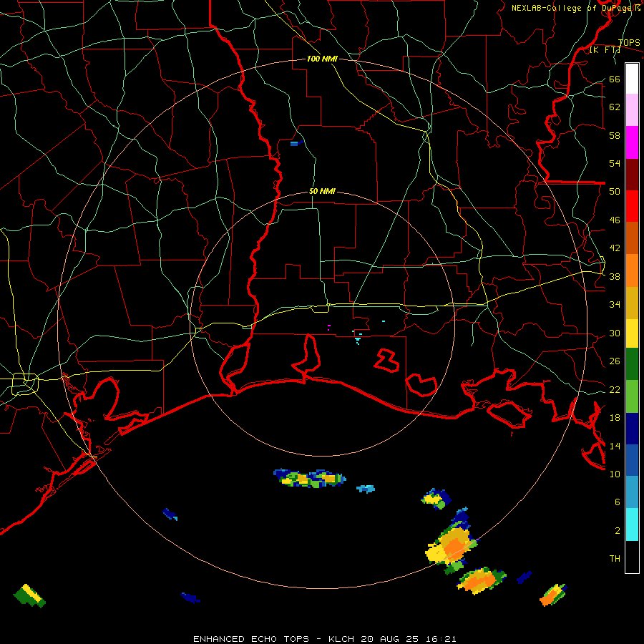Click the gold legend swatch beside 34
This screenshot has width=644, height=644.
coord(632,303)
